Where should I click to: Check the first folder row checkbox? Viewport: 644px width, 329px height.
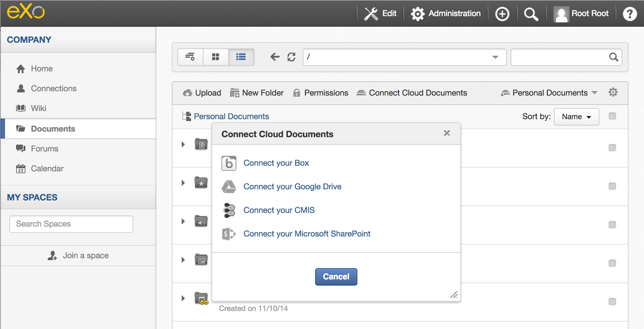pyautogui.click(x=612, y=148)
